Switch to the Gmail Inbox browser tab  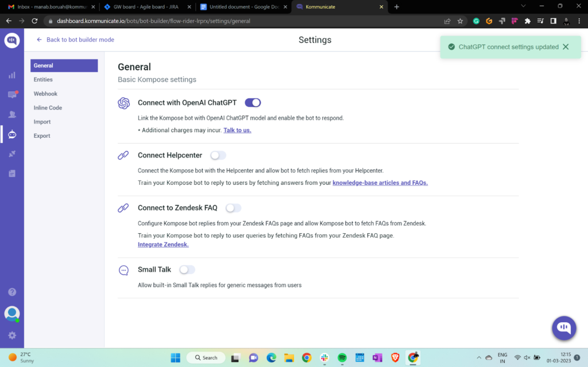51,7
